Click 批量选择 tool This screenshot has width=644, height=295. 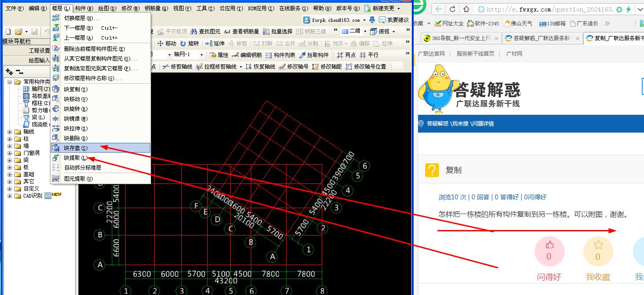click(278, 31)
